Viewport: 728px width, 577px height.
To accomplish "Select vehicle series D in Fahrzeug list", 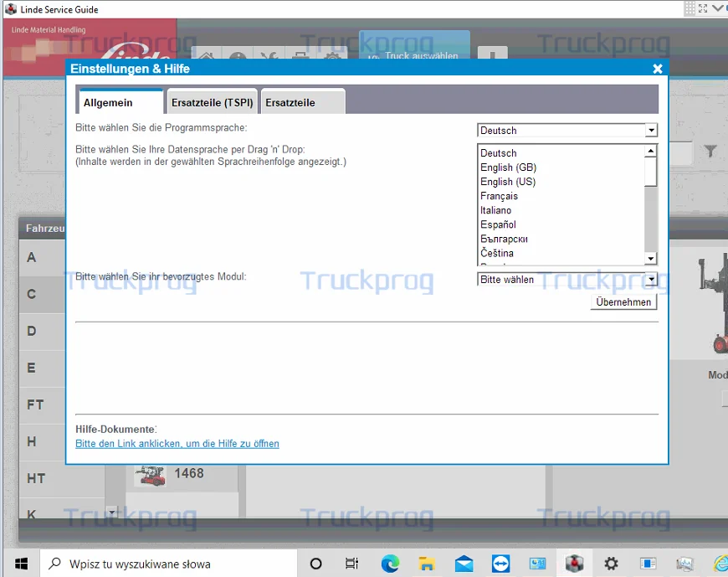I will click(x=42, y=332).
